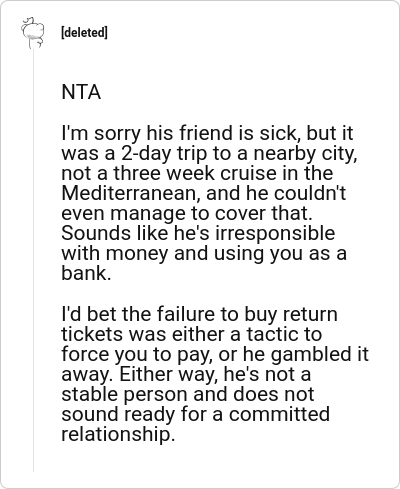Image resolution: width=400 pixels, height=489 pixels.
Task: Click the line "force you to pay, or he gambled it"
Action: (215, 355)
